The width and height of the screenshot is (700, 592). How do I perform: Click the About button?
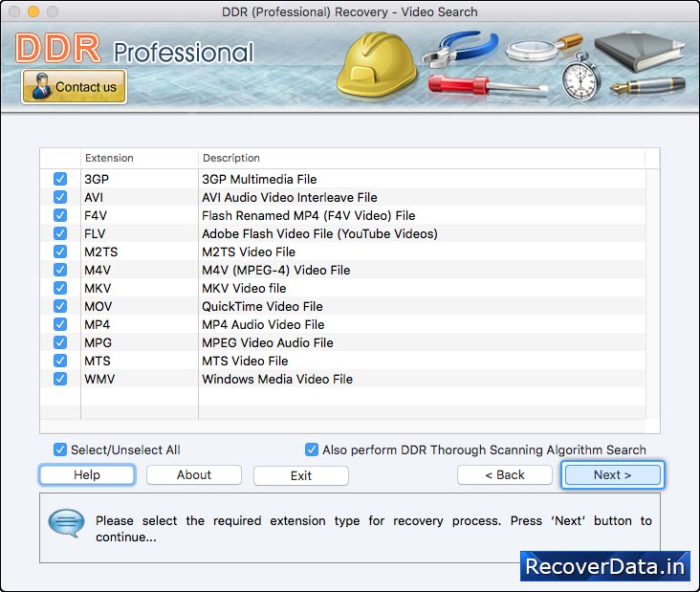point(194,474)
